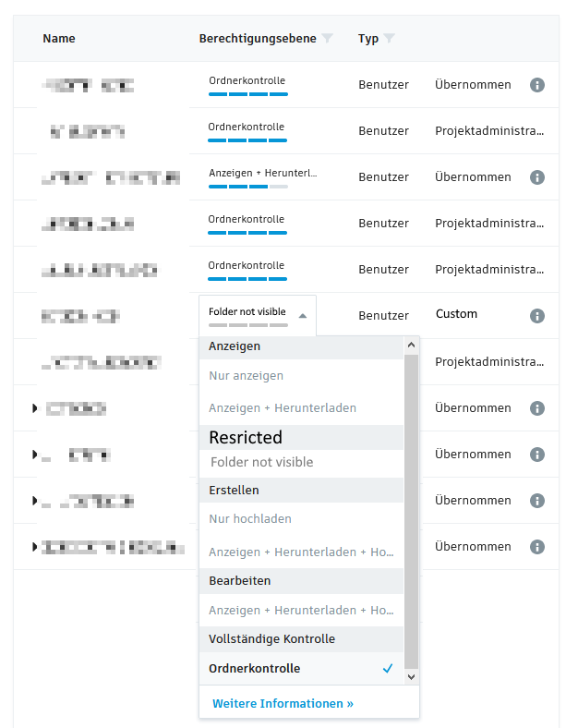Open the info icon on the Custom row
Screen dimensions: 578x728
coord(537,316)
